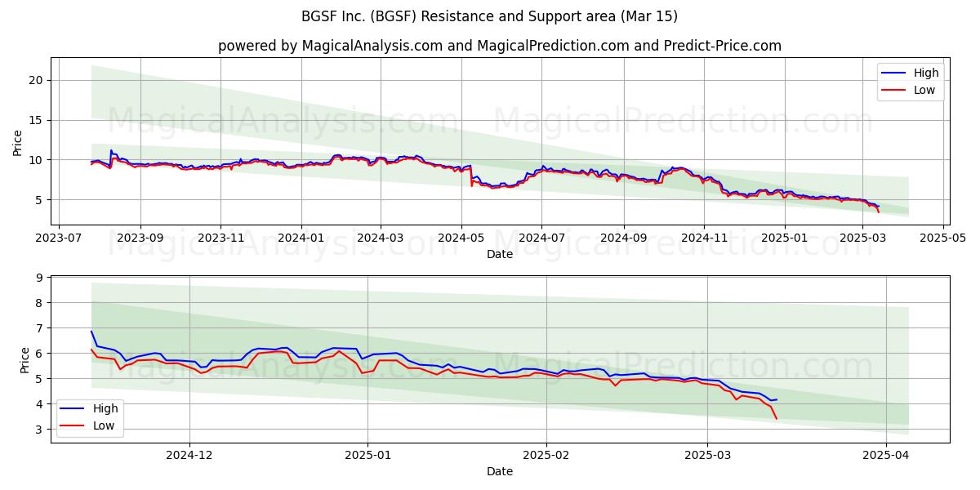The image size is (980, 490).
Task: Click the red Low line swatch in bottom legend
Action: tap(73, 426)
